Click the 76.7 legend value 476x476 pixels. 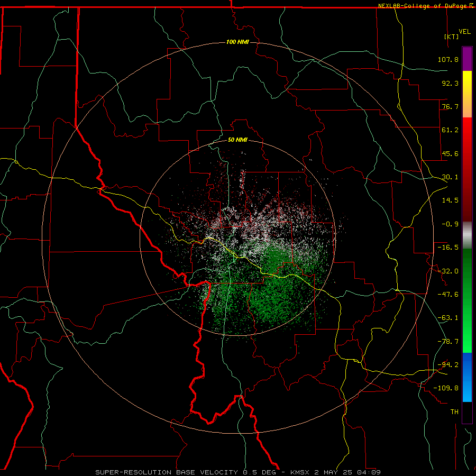(450, 106)
